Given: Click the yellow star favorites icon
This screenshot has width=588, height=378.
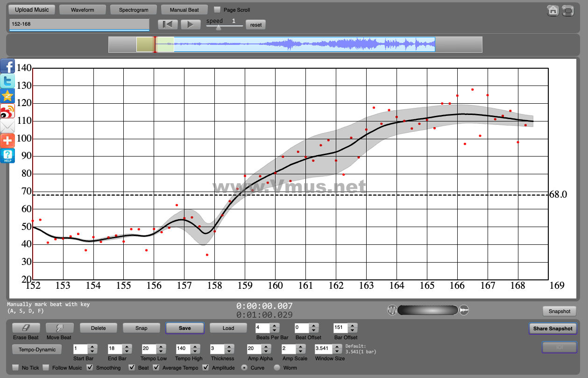Looking at the screenshot, I should tap(7, 96).
